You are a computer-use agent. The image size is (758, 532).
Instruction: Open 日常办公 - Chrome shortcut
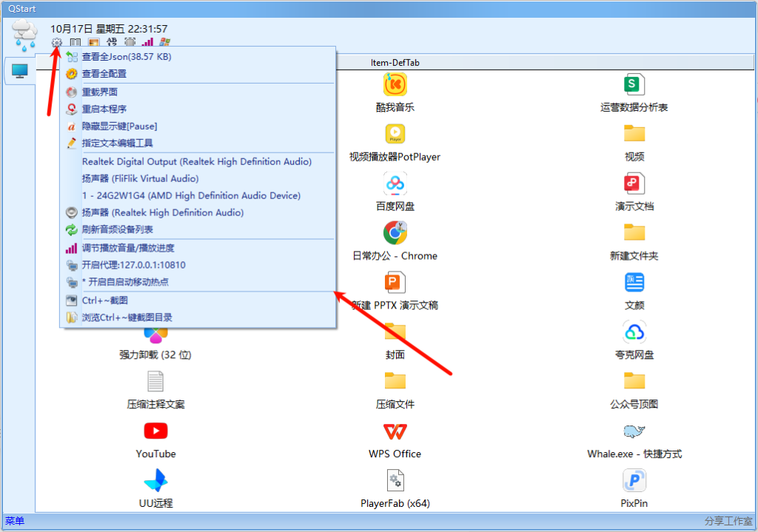click(395, 233)
